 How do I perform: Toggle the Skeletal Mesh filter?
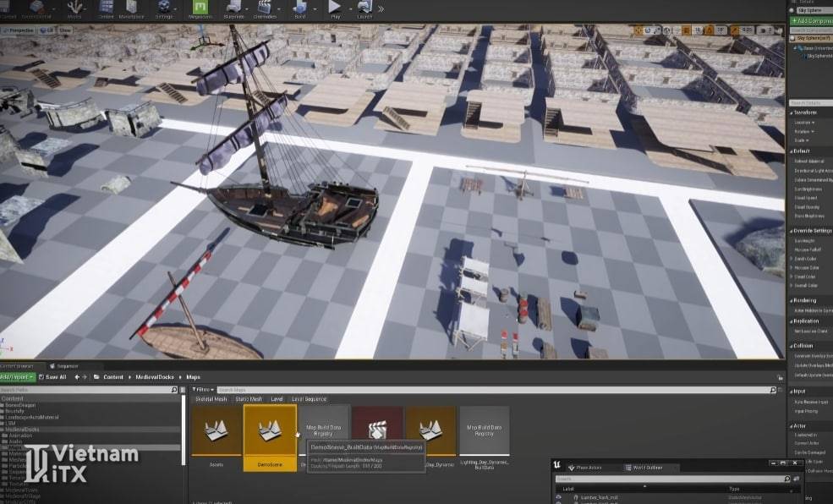(x=211, y=398)
